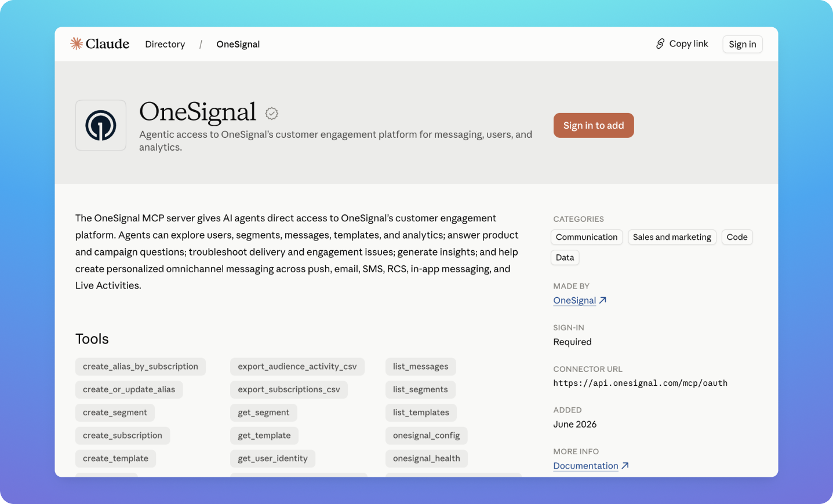The image size is (833, 504).
Task: Click the get_template tool chip
Action: tap(264, 436)
